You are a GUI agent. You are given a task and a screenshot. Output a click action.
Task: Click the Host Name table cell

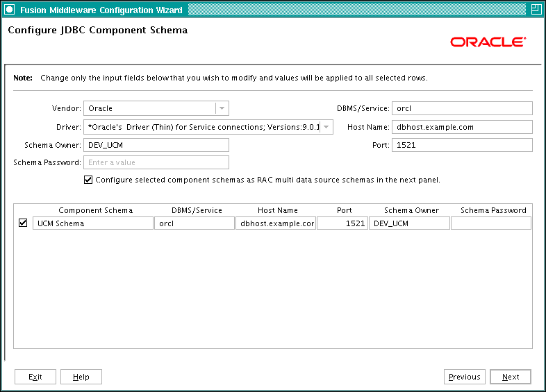(276, 223)
